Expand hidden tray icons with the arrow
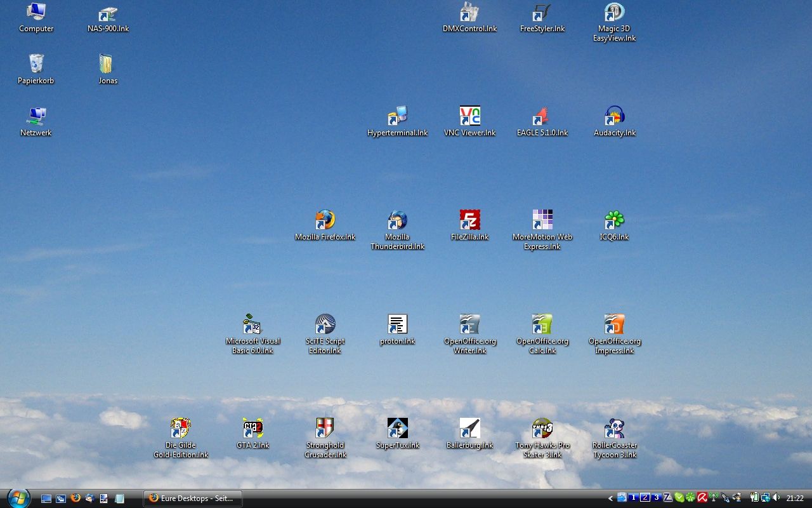Image resolution: width=812 pixels, height=508 pixels. tap(610, 498)
